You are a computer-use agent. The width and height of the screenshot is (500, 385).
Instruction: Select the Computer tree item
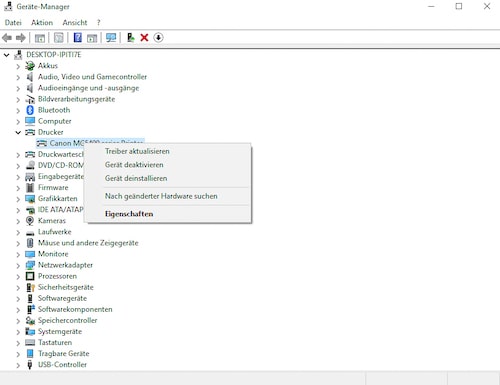(54, 121)
